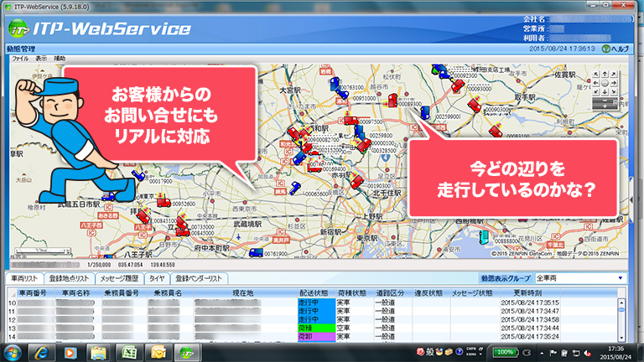Click 荷卸 status in row 14

click(x=316, y=337)
